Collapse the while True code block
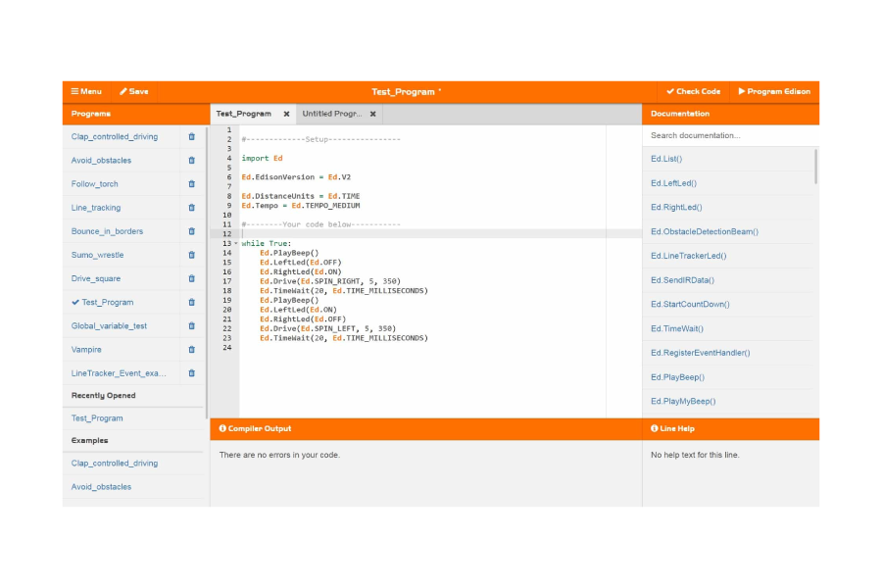The image size is (882, 588). click(x=236, y=243)
